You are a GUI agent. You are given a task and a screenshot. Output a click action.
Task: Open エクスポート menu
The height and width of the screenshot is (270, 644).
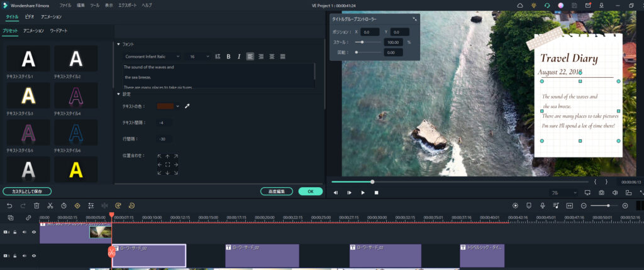point(127,5)
